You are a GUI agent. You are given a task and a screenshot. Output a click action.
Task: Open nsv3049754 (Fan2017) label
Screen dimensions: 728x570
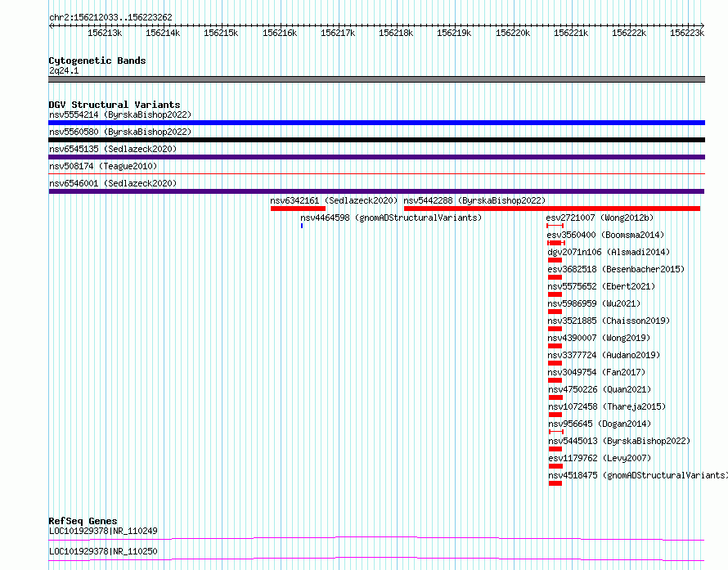[596, 372]
